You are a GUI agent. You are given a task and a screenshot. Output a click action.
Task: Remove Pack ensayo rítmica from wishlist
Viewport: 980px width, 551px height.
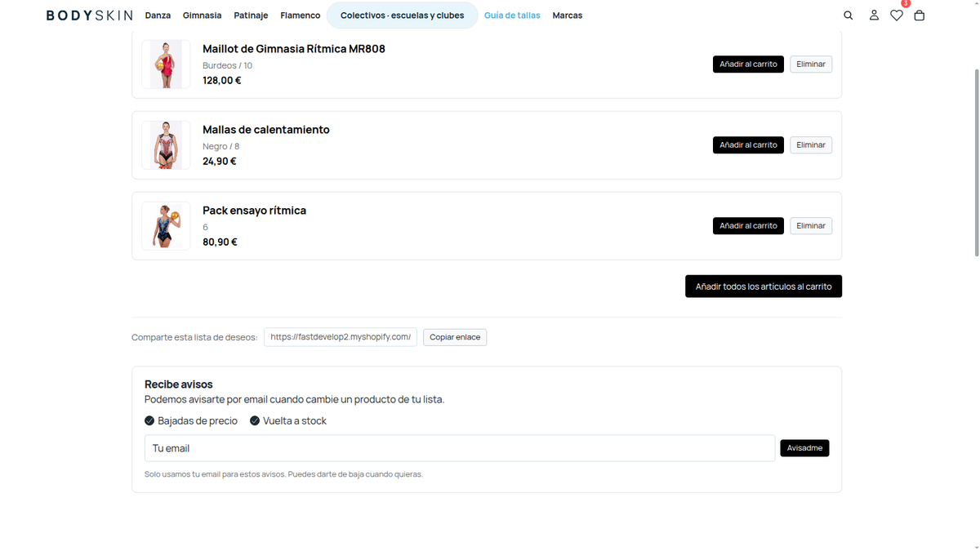[811, 226]
